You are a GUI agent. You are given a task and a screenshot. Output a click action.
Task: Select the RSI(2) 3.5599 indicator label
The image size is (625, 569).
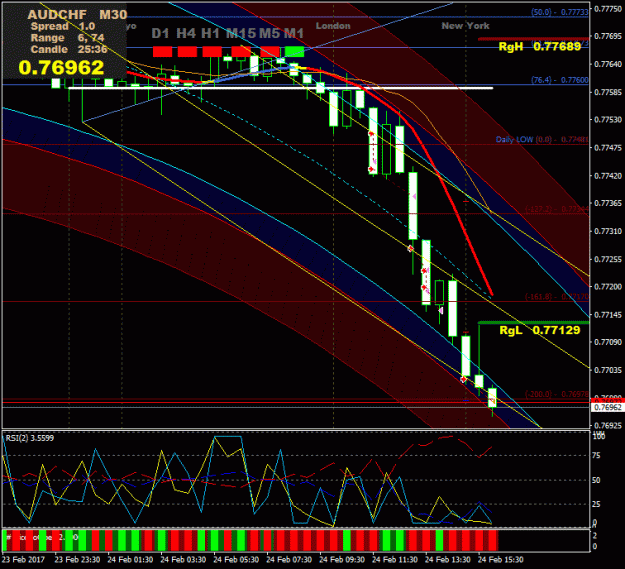coord(29,438)
